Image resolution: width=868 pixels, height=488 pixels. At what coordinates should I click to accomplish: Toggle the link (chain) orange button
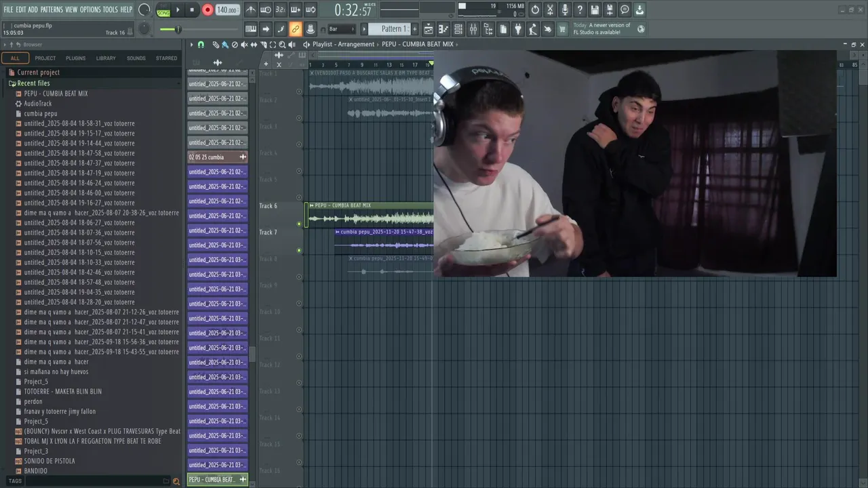pos(295,29)
